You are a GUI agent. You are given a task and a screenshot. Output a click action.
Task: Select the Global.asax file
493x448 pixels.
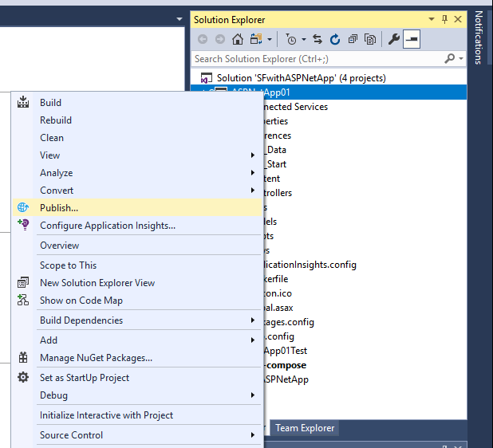point(278,308)
